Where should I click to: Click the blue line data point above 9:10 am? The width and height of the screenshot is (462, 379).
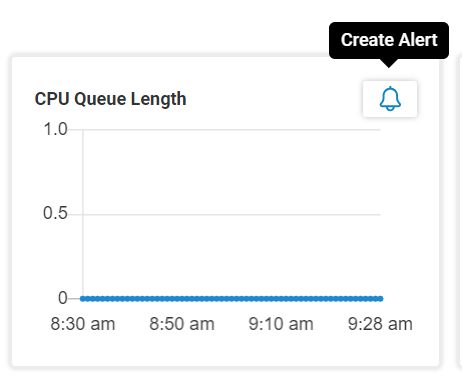coord(281,299)
